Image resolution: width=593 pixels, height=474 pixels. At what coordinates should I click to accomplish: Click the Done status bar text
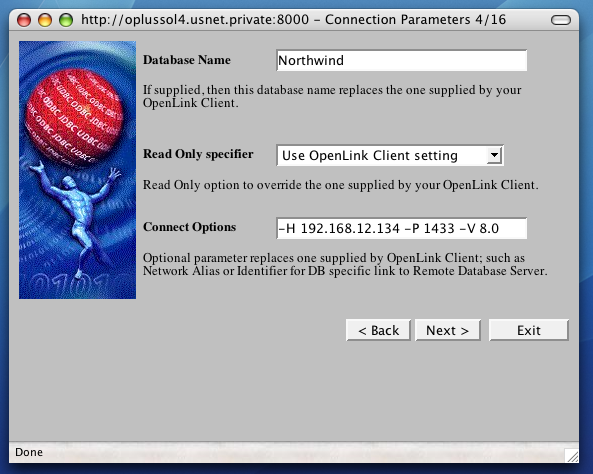pos(29,452)
